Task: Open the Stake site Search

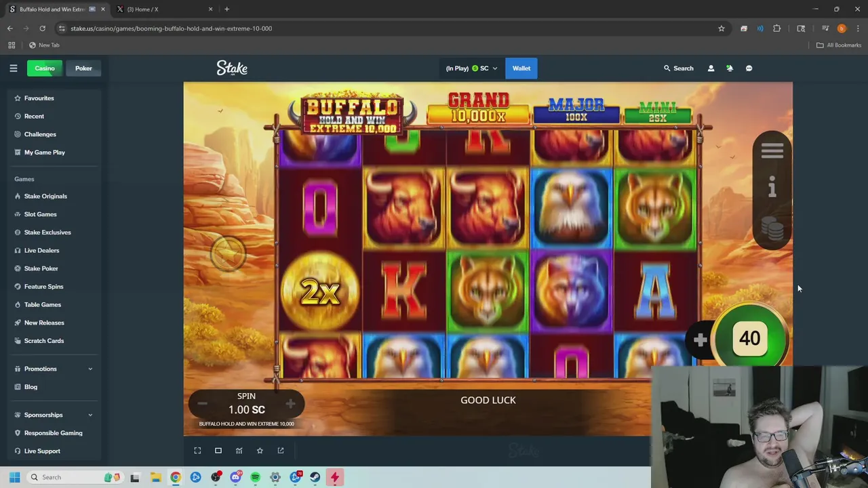Action: pos(679,68)
